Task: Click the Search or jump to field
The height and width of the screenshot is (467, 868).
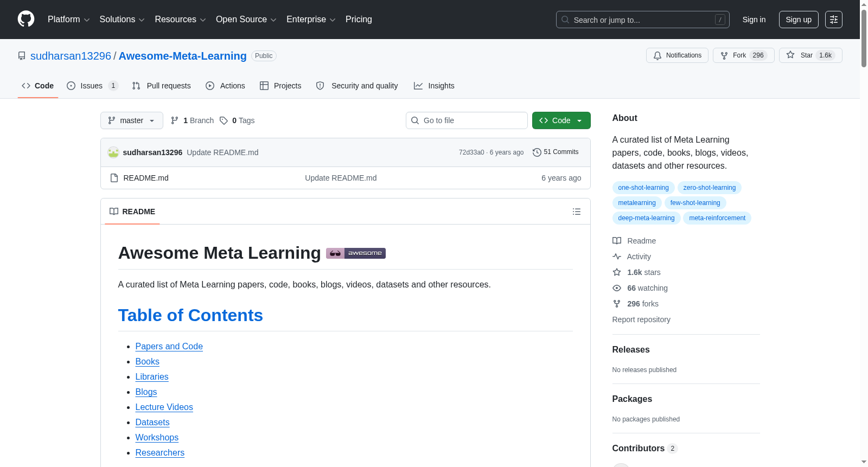Action: (643, 20)
